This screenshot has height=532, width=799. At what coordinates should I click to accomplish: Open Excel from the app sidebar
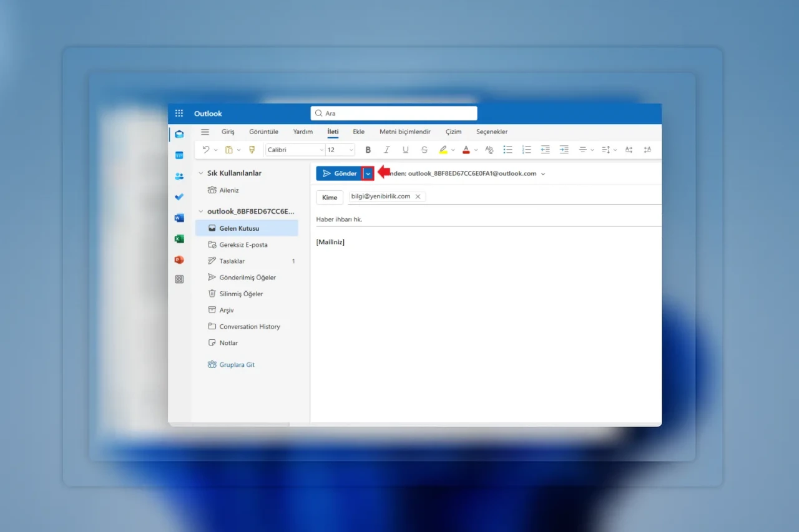click(179, 238)
